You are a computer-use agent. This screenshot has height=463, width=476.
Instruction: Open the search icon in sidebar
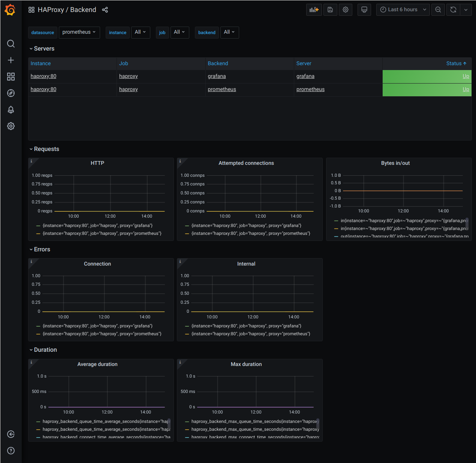[11, 44]
